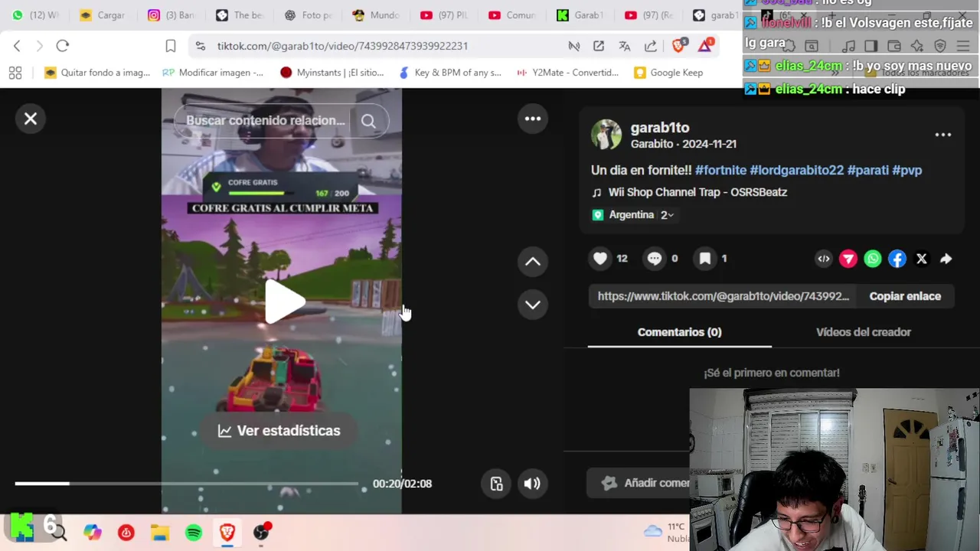
Task: Click the address bar URL
Action: [x=342, y=46]
